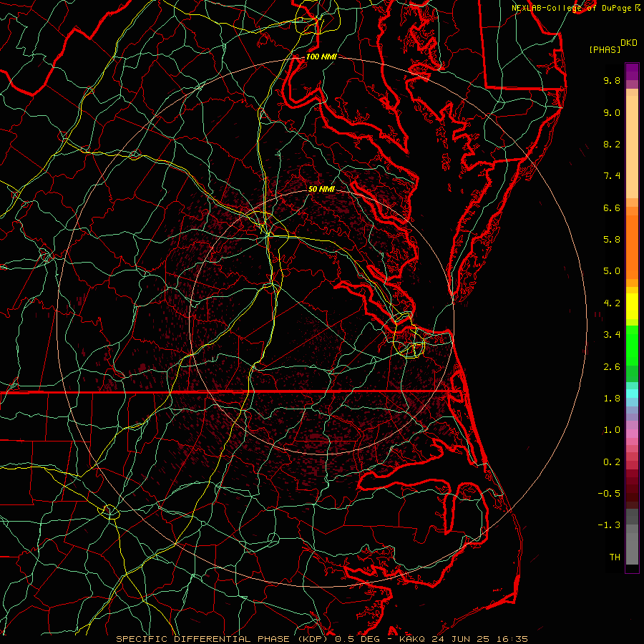Select the 5.8 value on the color scale
Screen dimensions: 644x644
point(612,240)
